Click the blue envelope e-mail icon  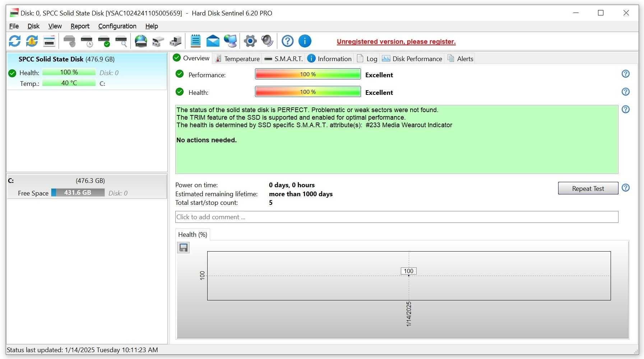tap(213, 41)
